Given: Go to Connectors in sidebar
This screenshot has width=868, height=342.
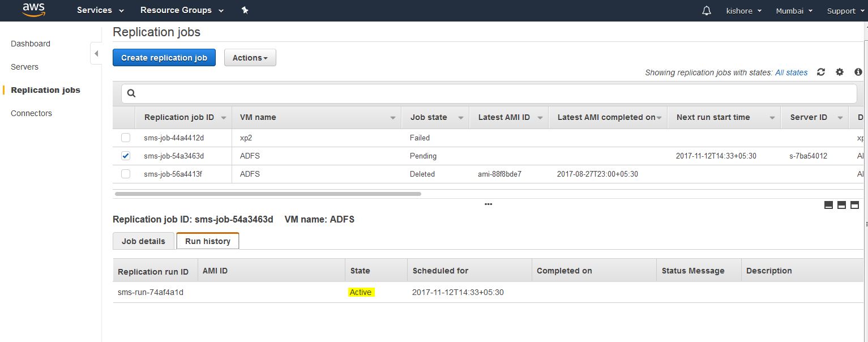Looking at the screenshot, I should click(31, 113).
